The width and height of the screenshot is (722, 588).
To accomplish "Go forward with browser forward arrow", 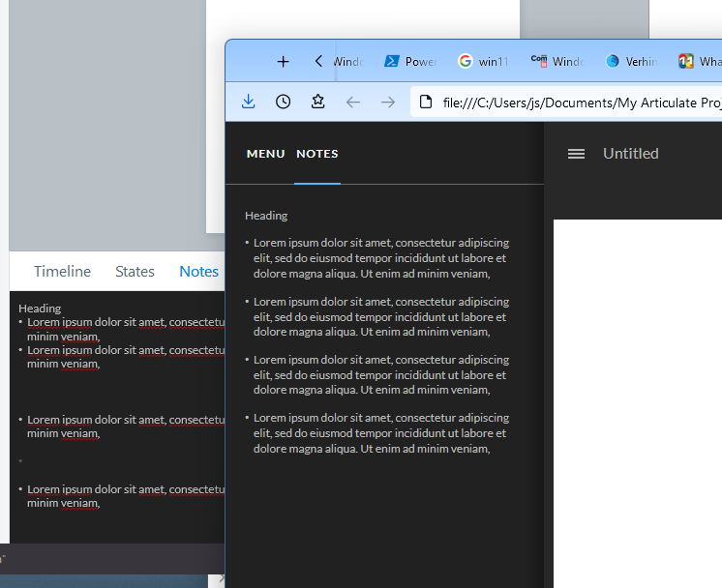I will [x=388, y=102].
